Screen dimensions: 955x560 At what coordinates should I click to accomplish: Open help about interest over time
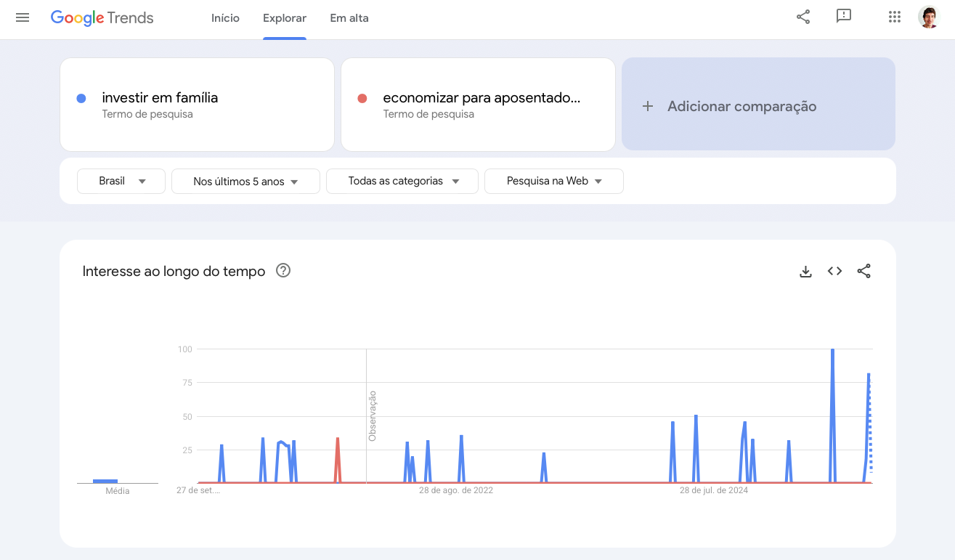(283, 270)
